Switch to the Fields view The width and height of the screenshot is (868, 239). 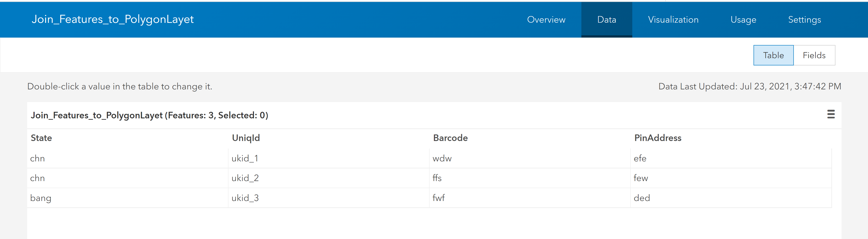(814, 55)
